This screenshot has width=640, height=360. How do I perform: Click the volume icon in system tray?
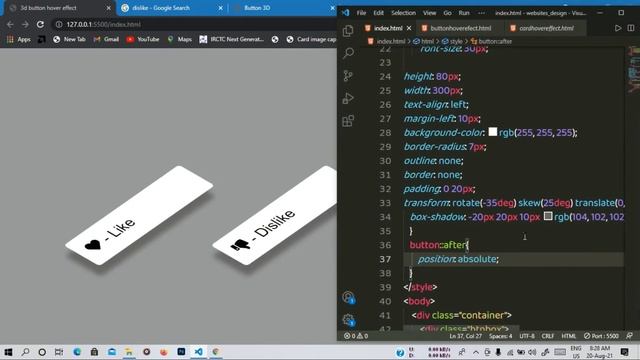532,352
